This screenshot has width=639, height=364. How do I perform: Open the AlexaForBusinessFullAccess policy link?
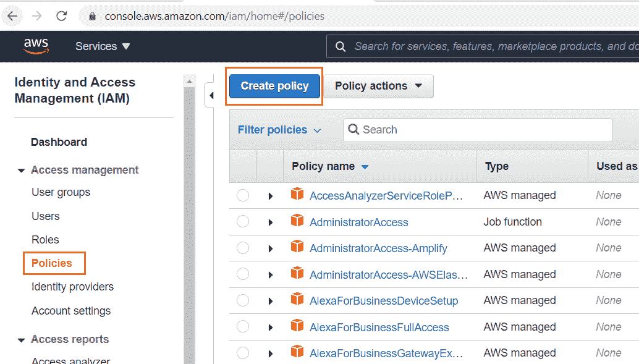click(x=379, y=328)
